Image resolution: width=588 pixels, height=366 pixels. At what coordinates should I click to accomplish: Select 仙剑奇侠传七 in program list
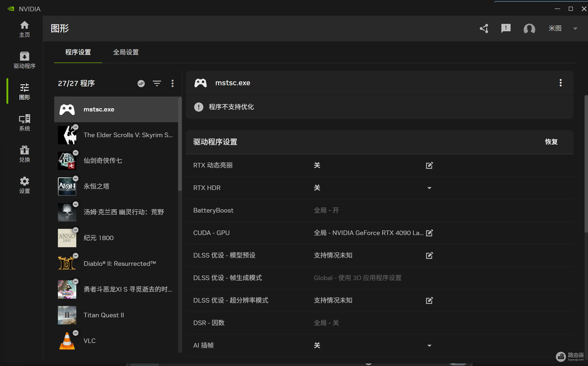coord(116,161)
